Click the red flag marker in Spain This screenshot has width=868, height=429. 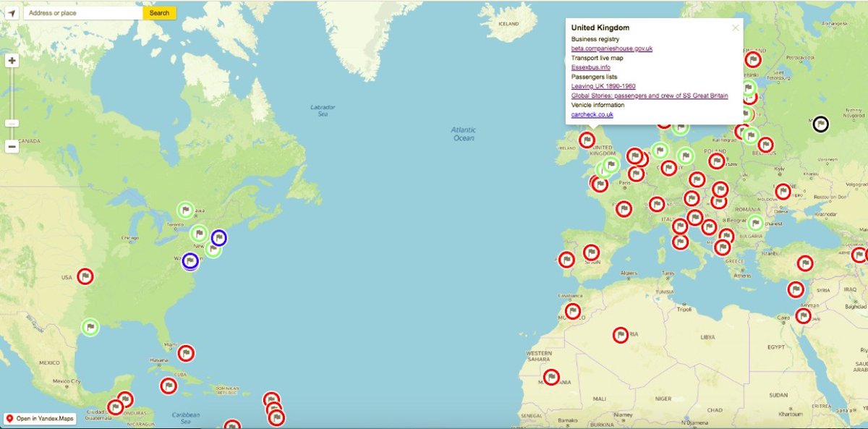592,254
